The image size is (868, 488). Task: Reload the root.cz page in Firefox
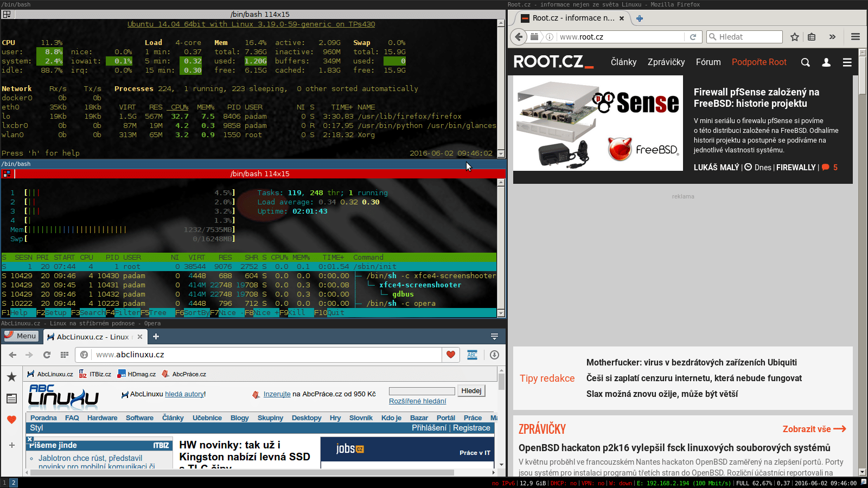[x=693, y=37]
